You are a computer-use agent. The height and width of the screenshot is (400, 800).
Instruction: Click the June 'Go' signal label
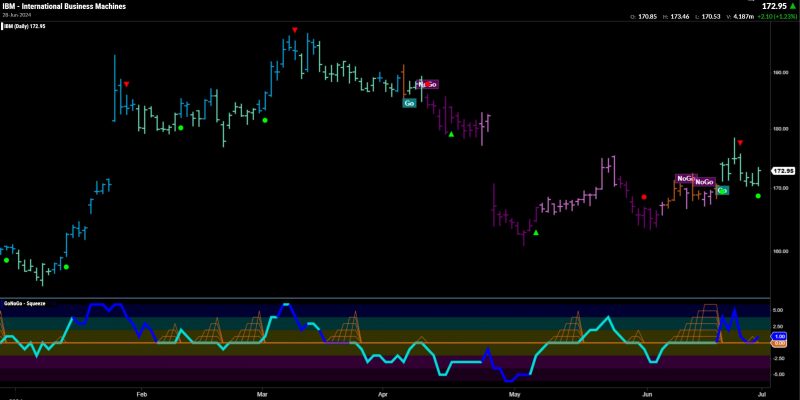click(x=722, y=190)
